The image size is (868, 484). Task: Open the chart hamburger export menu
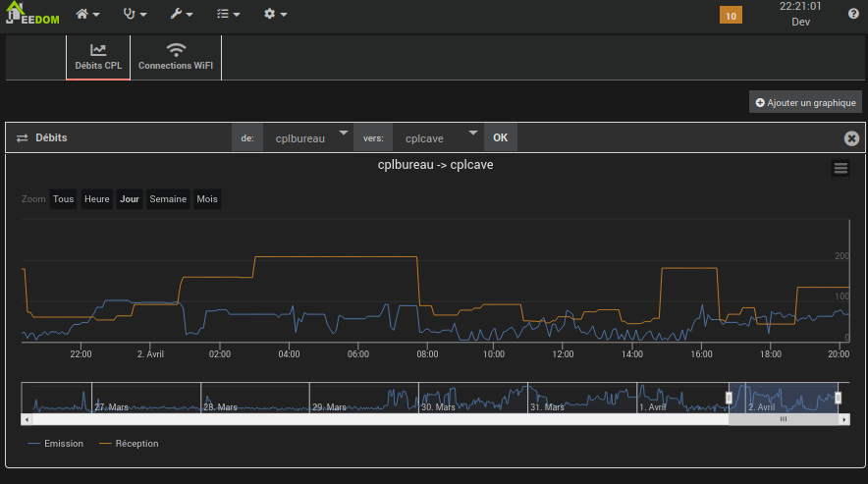[x=841, y=168]
